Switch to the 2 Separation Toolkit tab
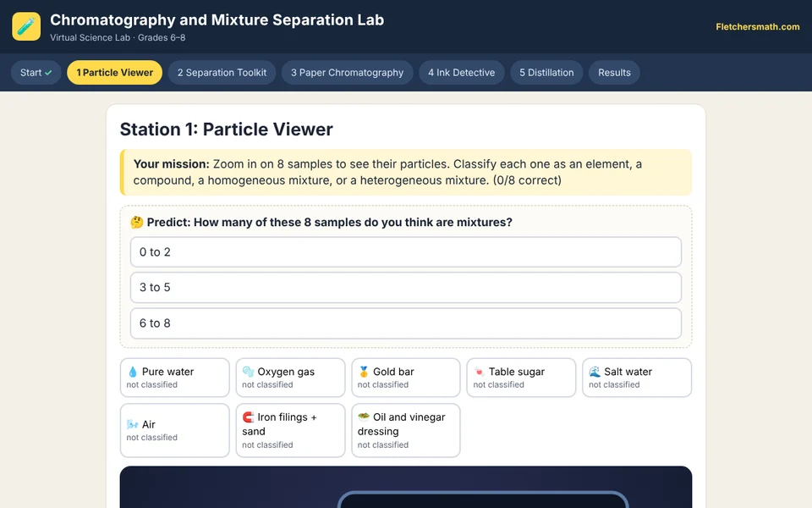Screen dimensions: 812x508 222,73
